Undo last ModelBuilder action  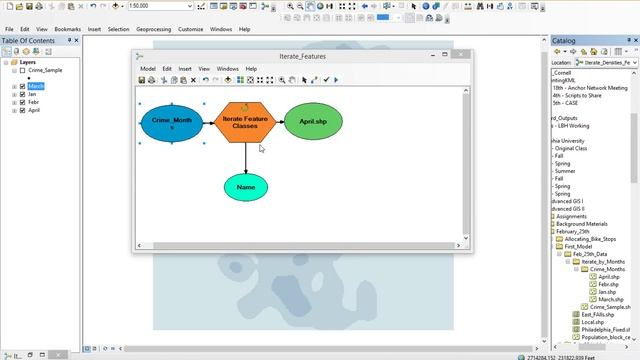[x=206, y=80]
